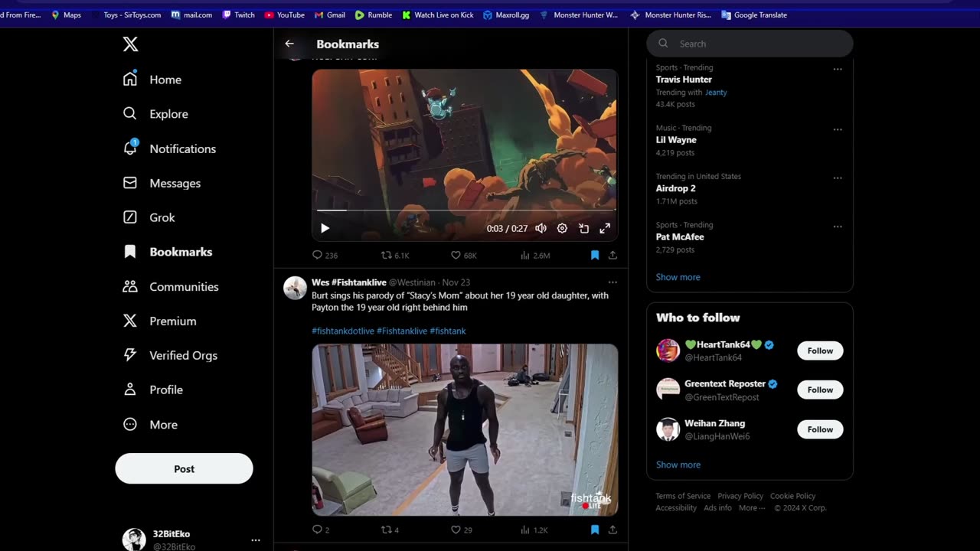Like the post with 68K likes
This screenshot has width=980, height=551.
tap(463, 255)
